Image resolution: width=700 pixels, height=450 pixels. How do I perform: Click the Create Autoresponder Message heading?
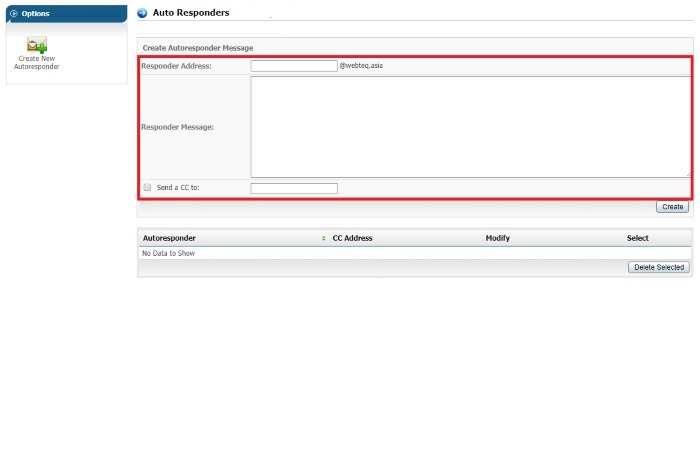click(x=198, y=48)
